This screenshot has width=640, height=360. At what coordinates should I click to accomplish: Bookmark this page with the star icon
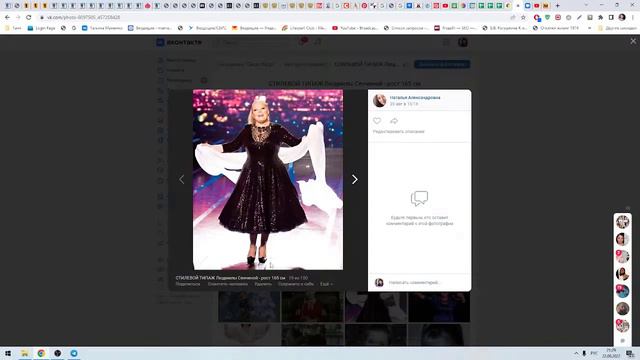(523, 17)
